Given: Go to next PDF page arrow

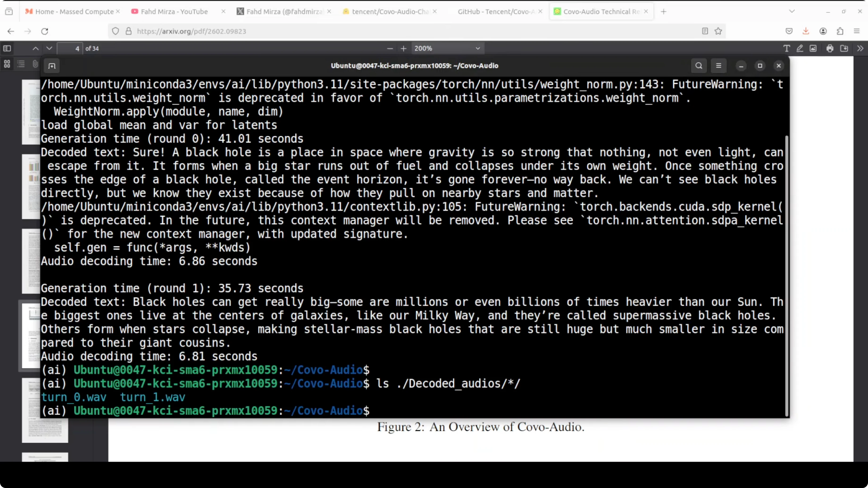Looking at the screenshot, I should (x=49, y=49).
